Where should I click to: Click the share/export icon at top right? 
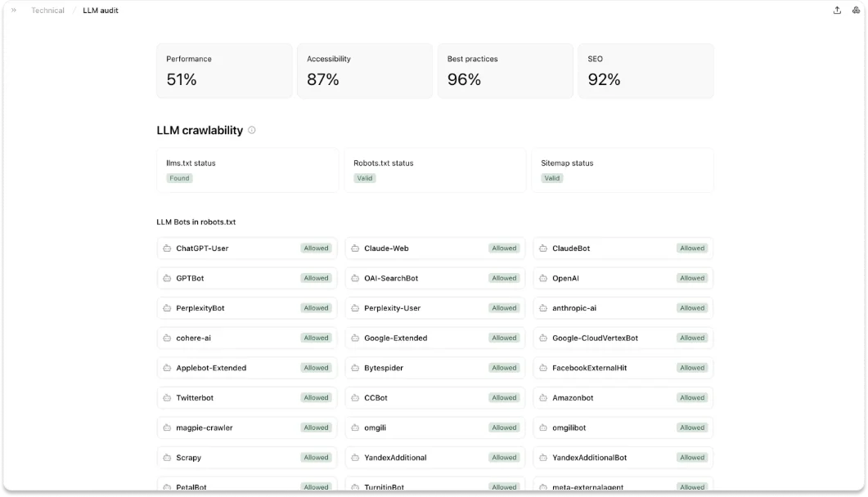coord(837,10)
